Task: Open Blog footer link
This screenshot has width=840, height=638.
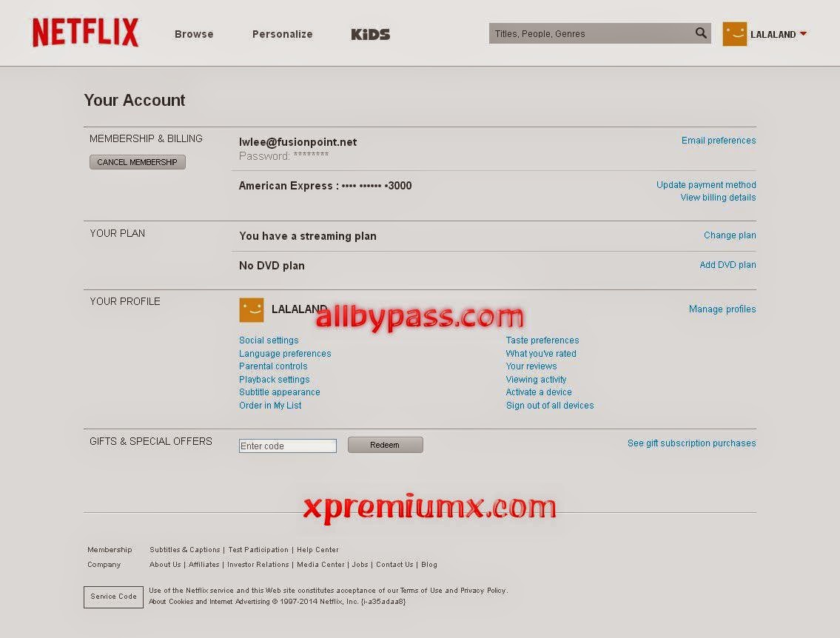Action: (429, 565)
